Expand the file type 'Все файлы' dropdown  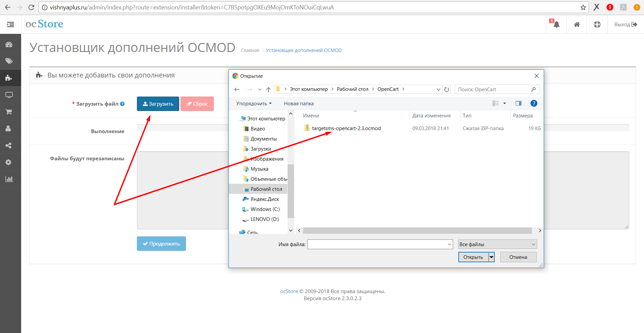point(497,244)
